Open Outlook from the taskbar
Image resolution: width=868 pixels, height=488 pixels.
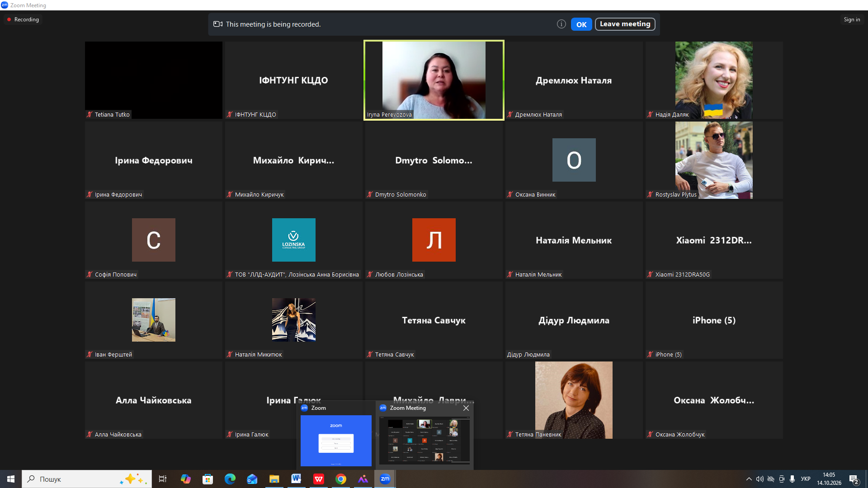pos(252,479)
